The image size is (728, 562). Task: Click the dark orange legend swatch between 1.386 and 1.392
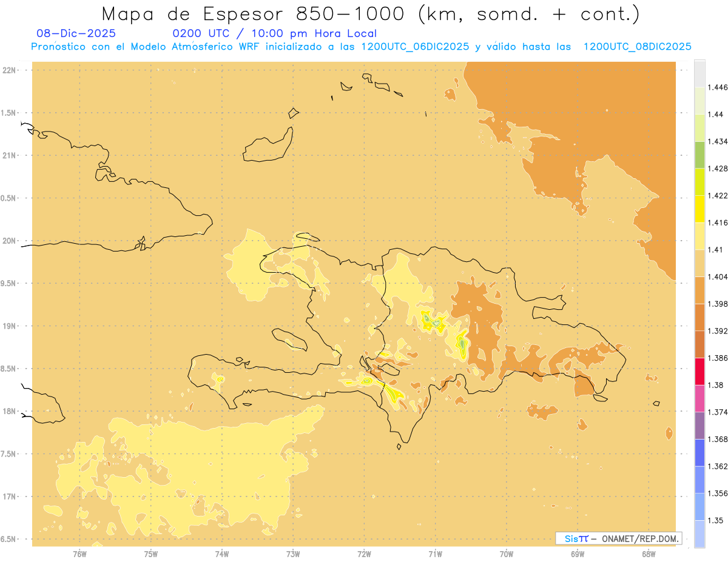point(699,344)
